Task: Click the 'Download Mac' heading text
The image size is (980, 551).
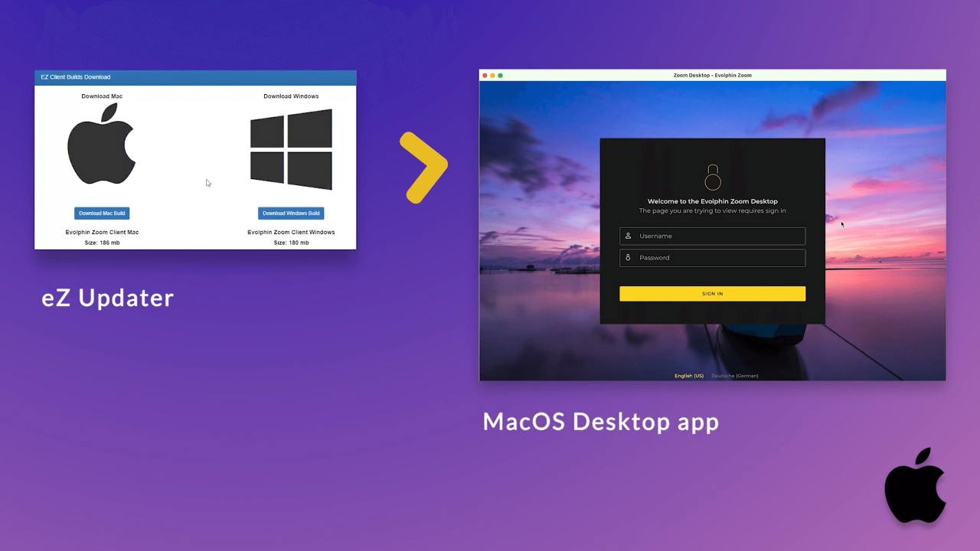Action: coord(102,96)
